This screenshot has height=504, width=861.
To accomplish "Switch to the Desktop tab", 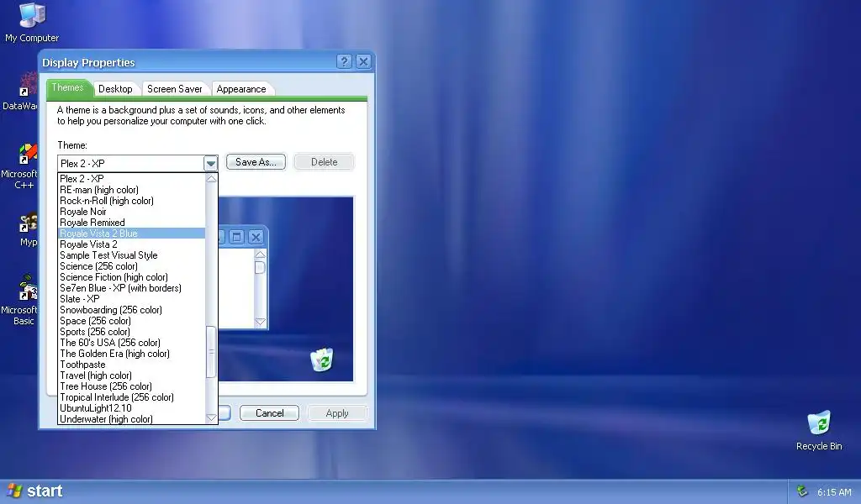I will point(115,89).
